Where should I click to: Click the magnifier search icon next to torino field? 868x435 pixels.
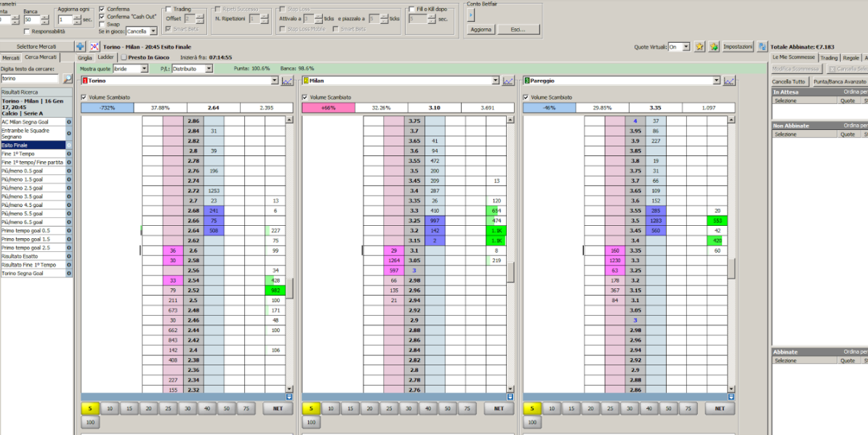click(68, 78)
